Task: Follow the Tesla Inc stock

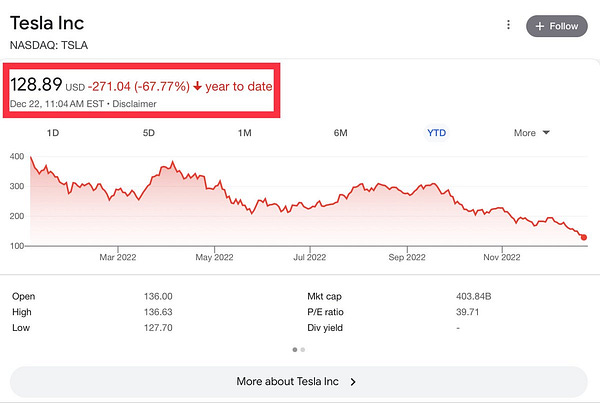Action: tap(557, 26)
